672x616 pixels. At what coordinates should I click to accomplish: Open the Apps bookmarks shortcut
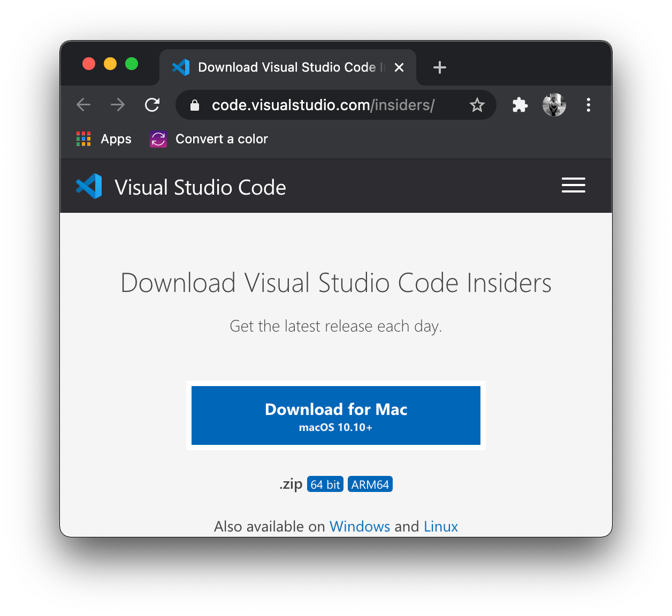point(104,139)
